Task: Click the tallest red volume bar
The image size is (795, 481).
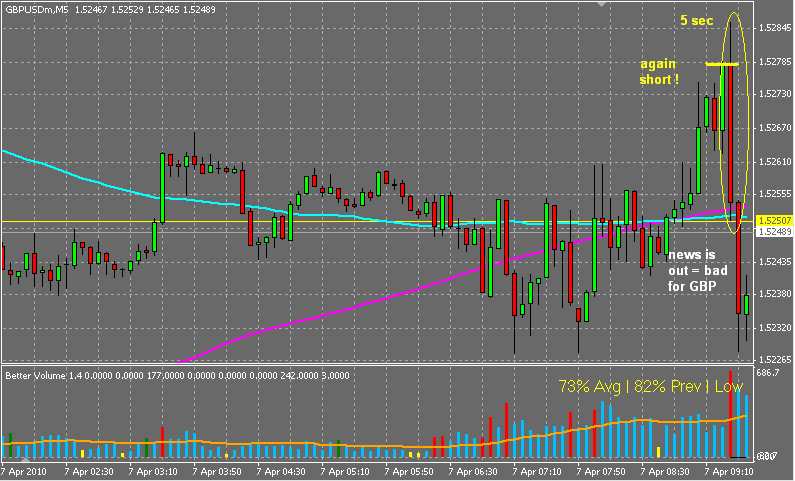Action: click(x=731, y=414)
